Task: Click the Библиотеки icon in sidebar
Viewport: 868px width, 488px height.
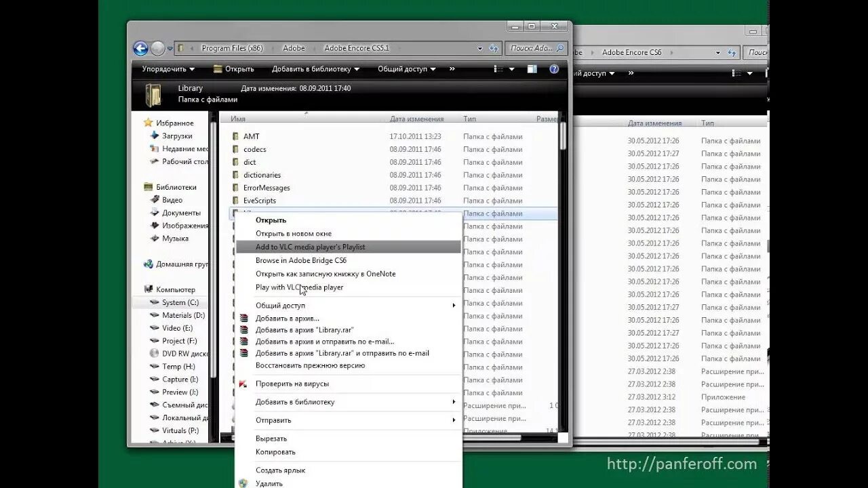Action: 148,187
